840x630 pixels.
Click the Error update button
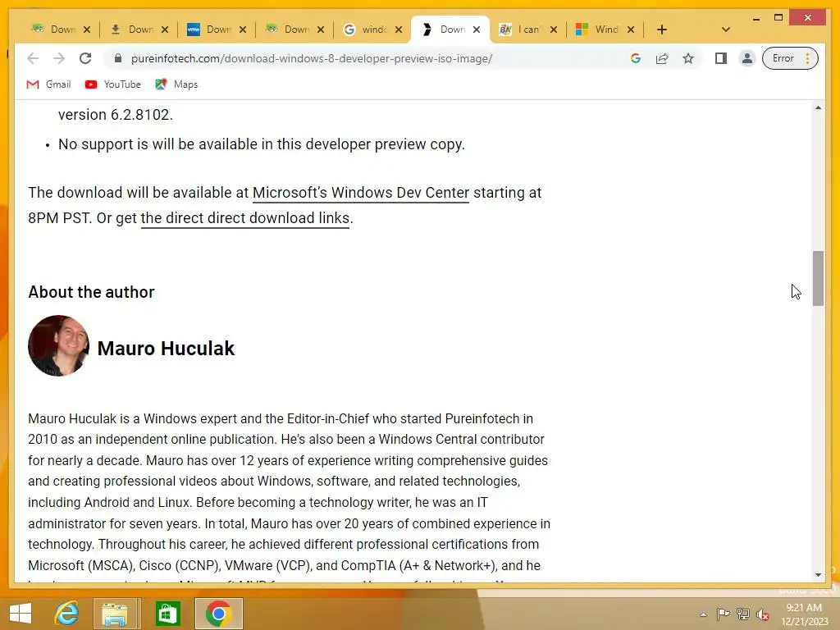(790, 58)
